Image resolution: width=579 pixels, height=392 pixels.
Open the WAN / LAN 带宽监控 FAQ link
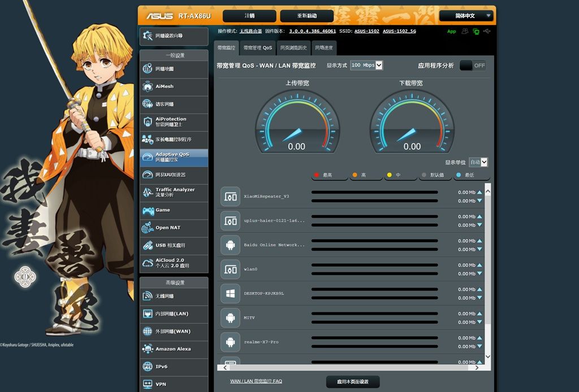point(256,381)
